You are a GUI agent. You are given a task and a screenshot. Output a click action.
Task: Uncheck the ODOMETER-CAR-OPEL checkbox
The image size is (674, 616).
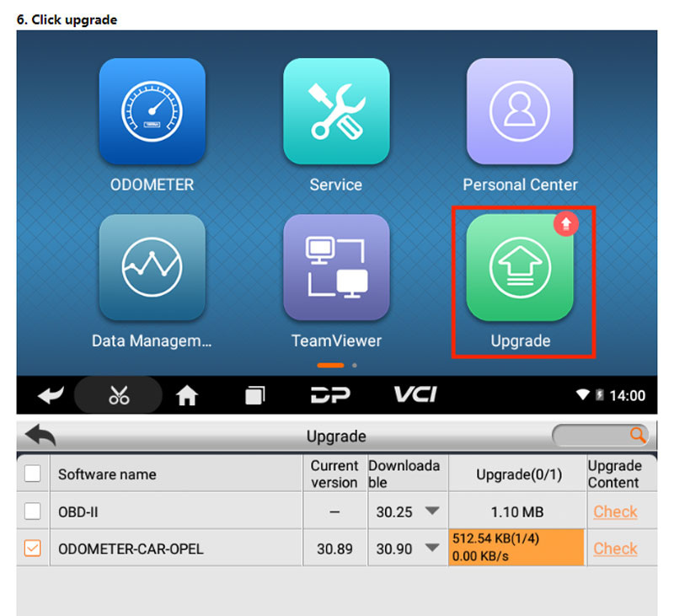coord(33,548)
